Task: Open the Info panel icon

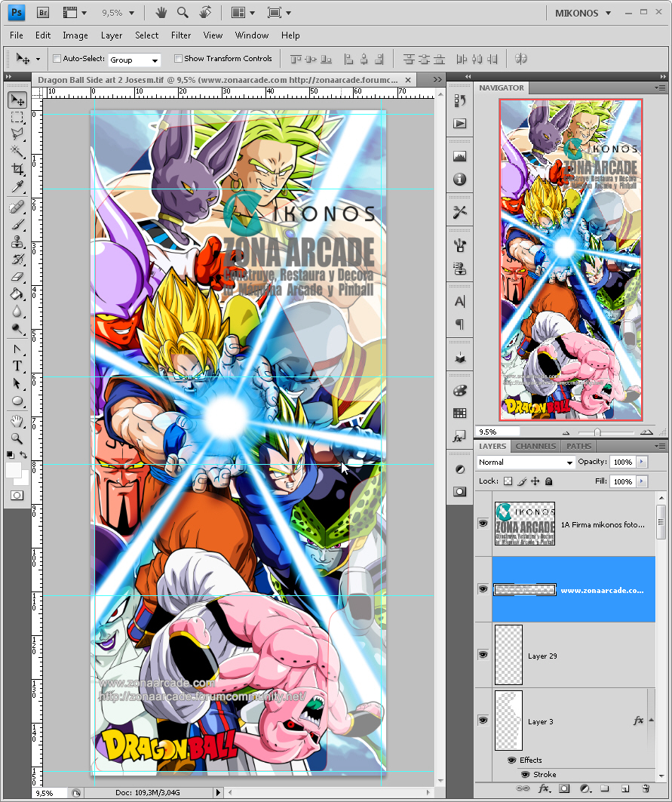Action: pyautogui.click(x=460, y=179)
